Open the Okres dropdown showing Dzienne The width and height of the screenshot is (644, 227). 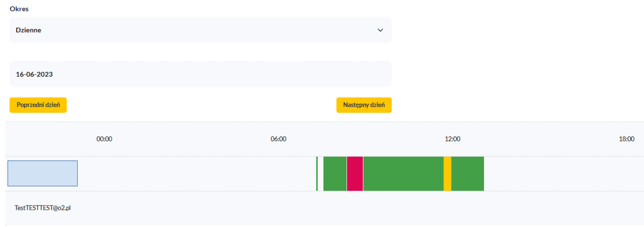tap(200, 30)
